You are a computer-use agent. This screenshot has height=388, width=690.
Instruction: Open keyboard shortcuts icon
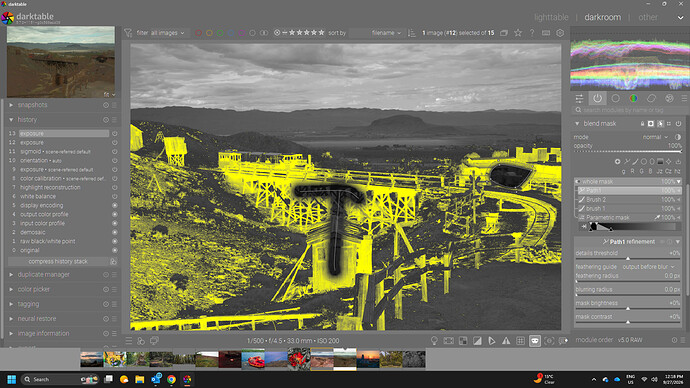[546, 33]
